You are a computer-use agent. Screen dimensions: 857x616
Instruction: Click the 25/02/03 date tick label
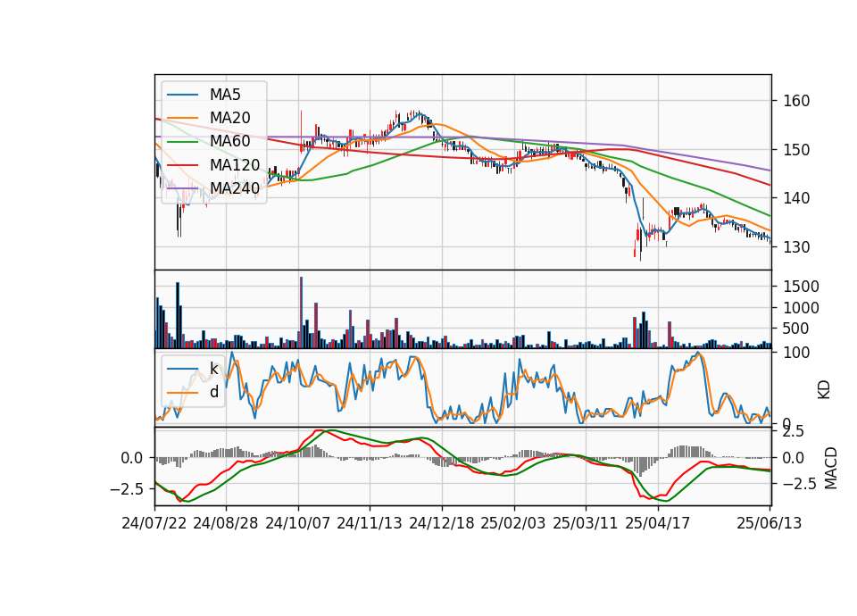(x=513, y=523)
